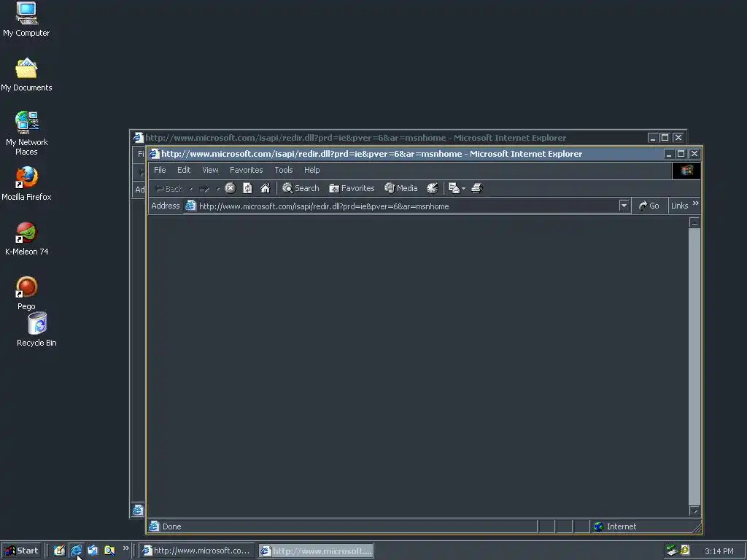
Task: Minimize the front Internet Explorer window
Action: 669,154
